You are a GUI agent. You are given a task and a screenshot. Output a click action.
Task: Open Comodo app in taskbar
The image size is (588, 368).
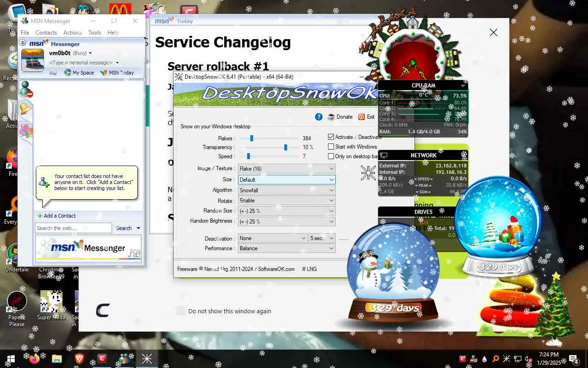coord(102,359)
